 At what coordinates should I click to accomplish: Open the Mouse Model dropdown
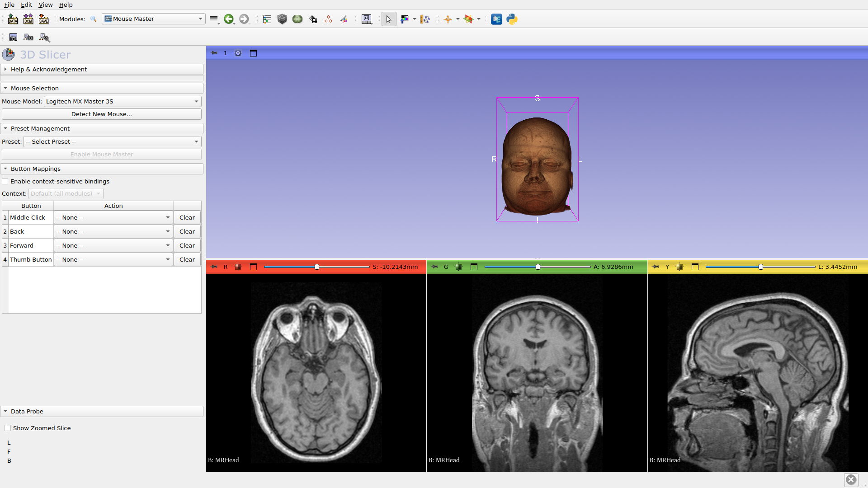tap(122, 101)
